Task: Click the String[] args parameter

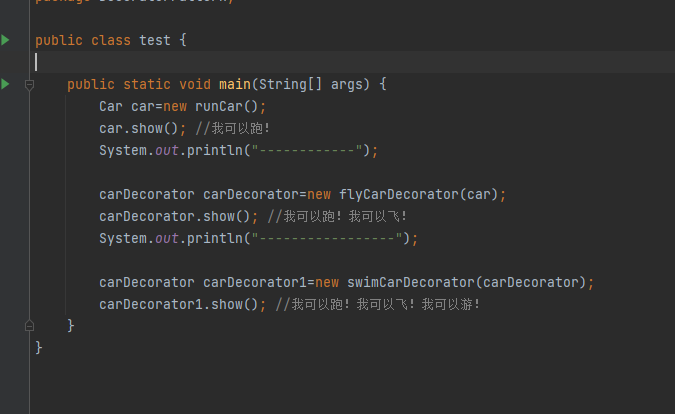Action: coord(322,84)
